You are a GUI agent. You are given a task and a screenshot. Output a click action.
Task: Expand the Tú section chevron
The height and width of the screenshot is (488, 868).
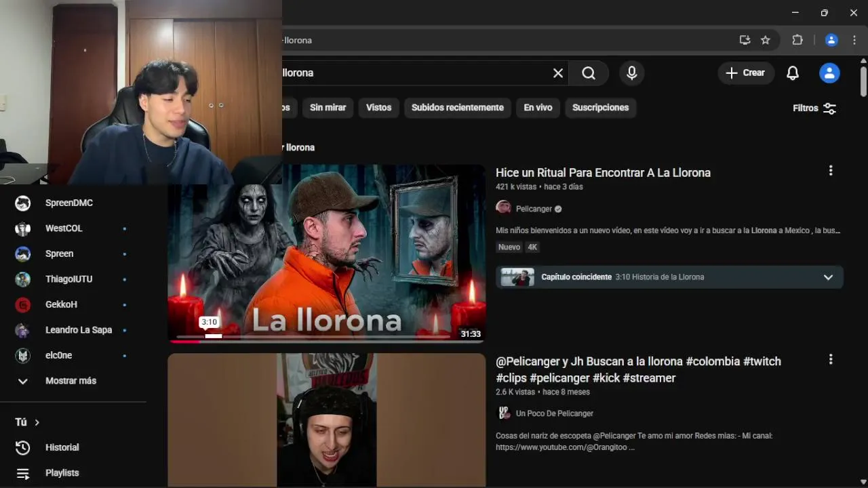click(x=37, y=422)
